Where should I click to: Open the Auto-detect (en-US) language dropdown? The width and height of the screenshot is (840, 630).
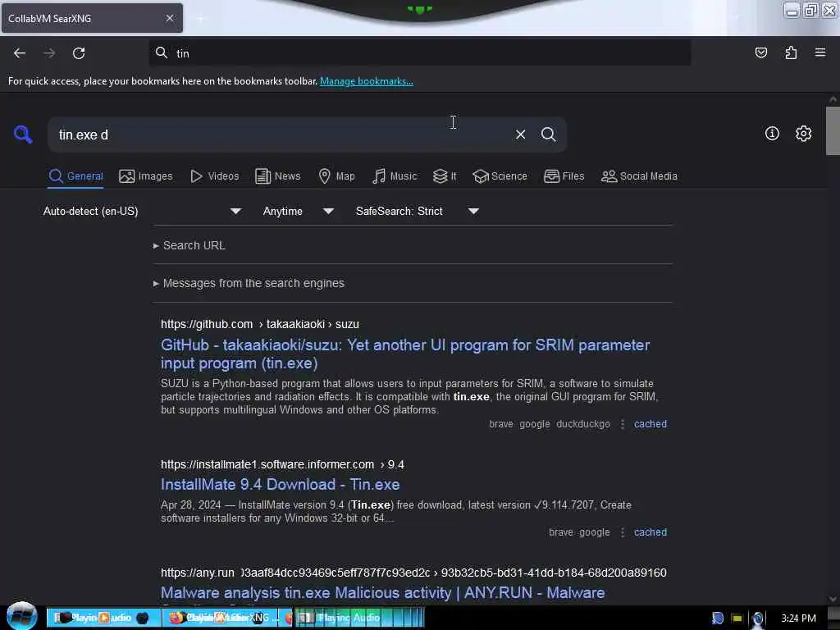tap(142, 211)
